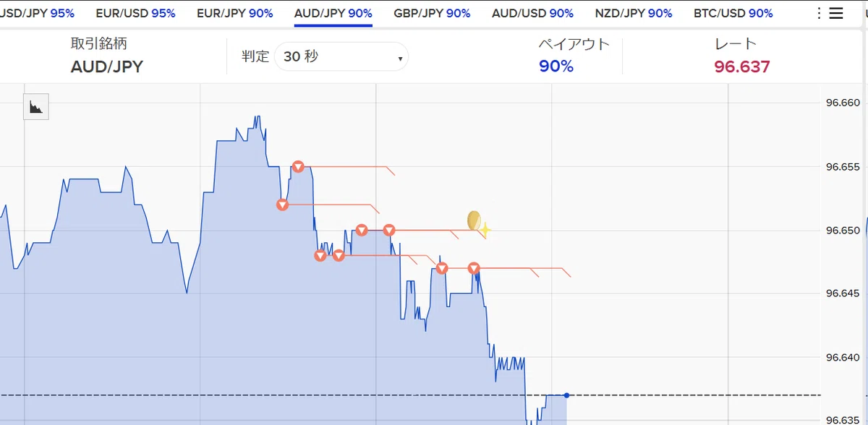
Task: Open the vertical three-dot options menu
Action: coord(819,13)
